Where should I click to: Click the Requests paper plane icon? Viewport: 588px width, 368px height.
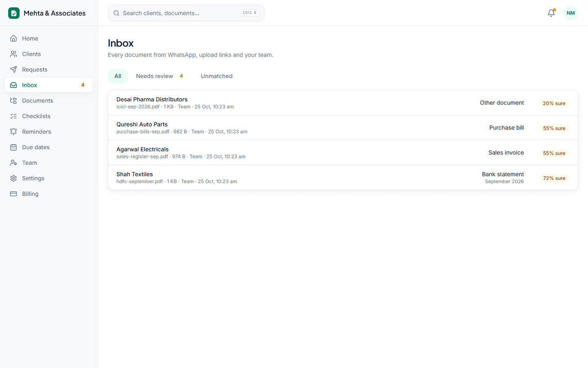pos(13,70)
